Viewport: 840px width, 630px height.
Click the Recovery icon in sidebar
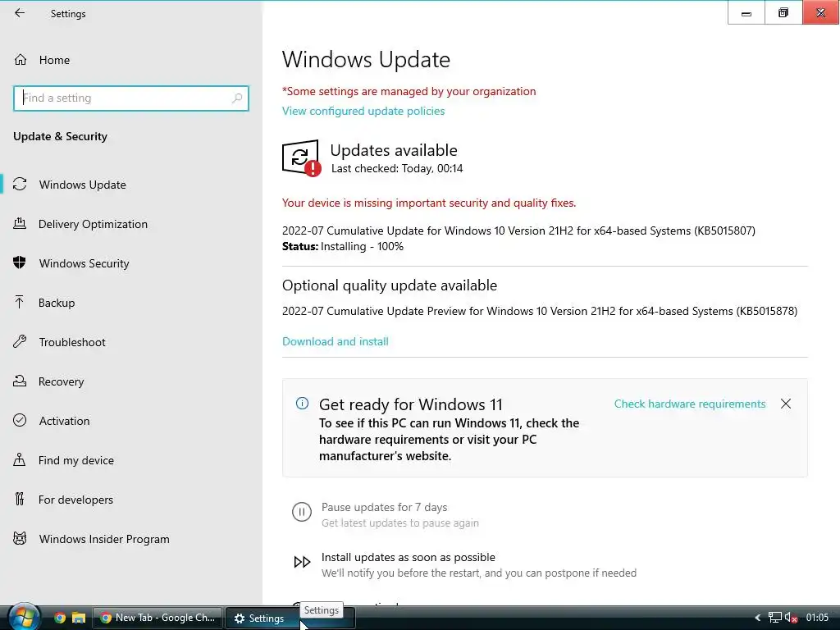[x=20, y=381]
